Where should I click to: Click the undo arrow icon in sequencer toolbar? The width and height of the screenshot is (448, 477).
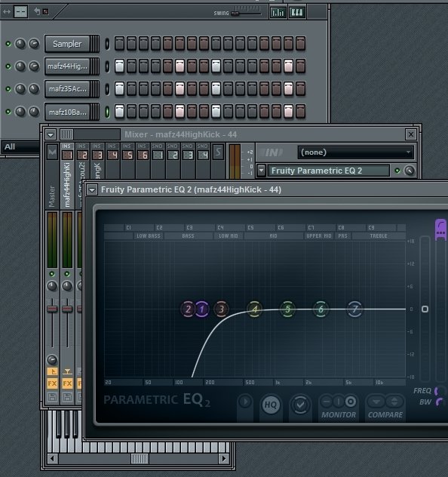(37, 11)
